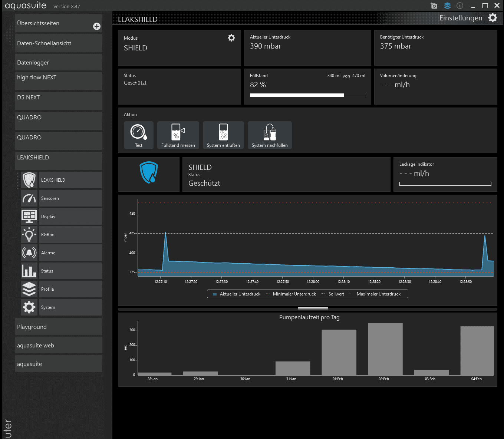Expand the D5 NEXT device

[59, 101]
